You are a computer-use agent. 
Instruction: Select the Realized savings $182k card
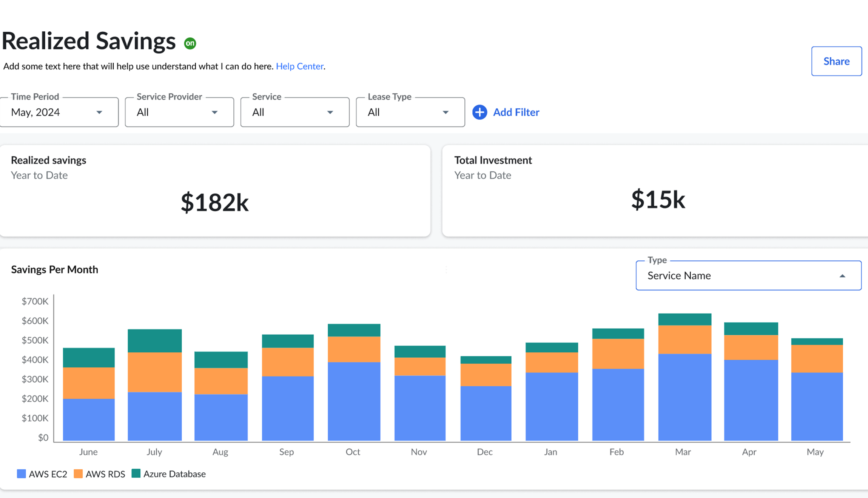click(215, 191)
